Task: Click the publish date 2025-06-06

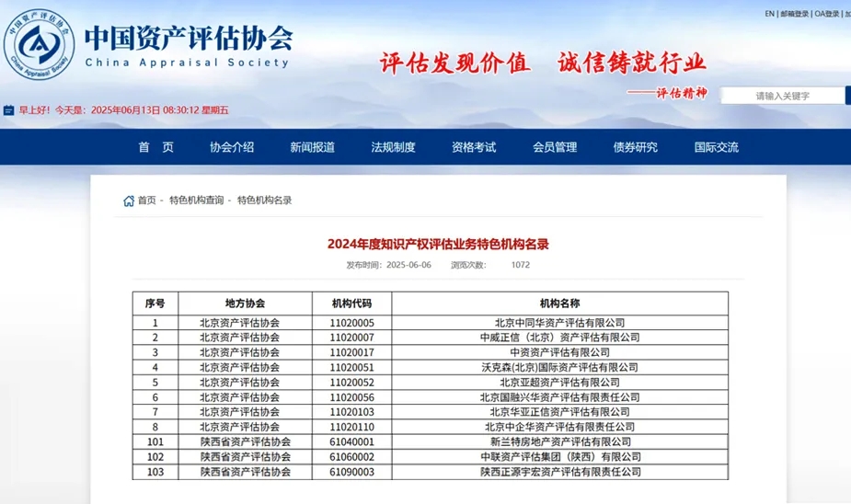Action: [408, 265]
